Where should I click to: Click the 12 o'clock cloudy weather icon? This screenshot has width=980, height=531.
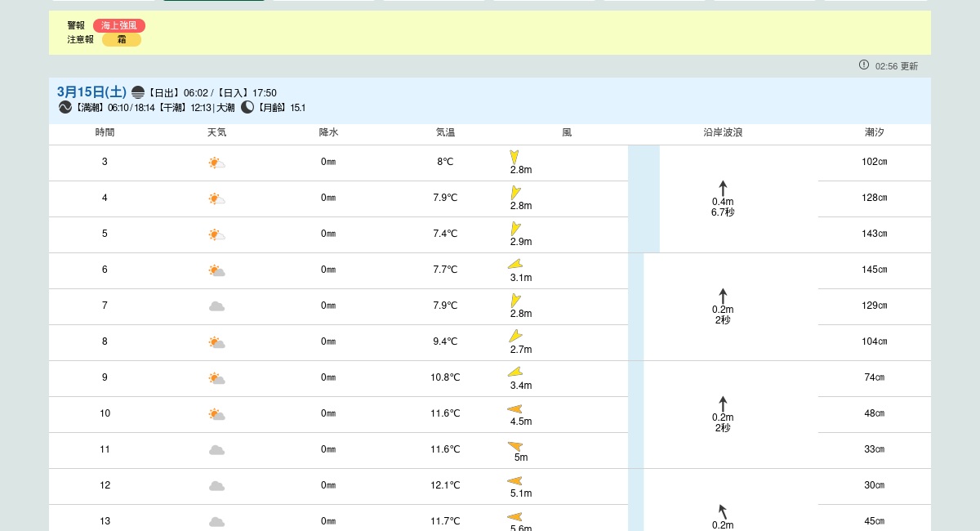tap(216, 486)
